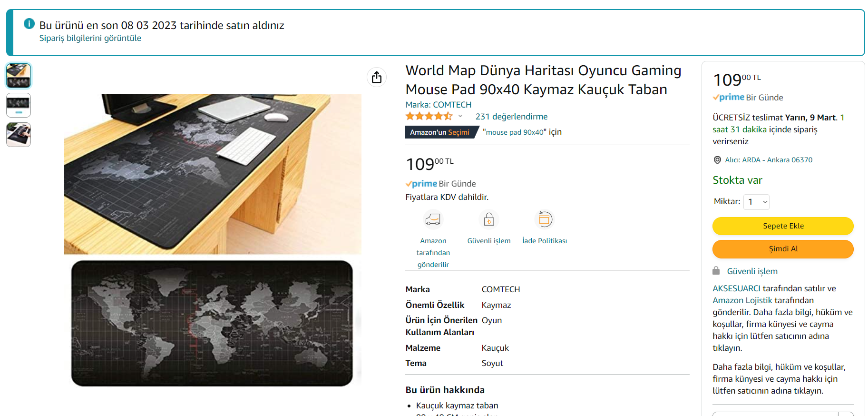The height and width of the screenshot is (416, 868).
Task: Click the Amazon delivery truck icon
Action: 433,219
